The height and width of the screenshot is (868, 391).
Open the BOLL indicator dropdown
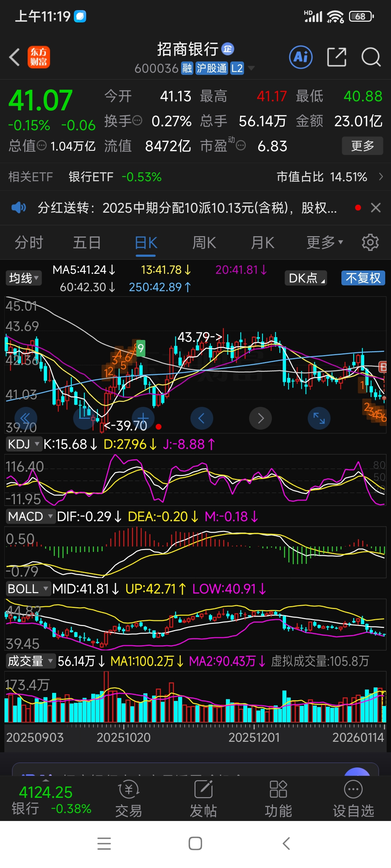pyautogui.click(x=28, y=588)
